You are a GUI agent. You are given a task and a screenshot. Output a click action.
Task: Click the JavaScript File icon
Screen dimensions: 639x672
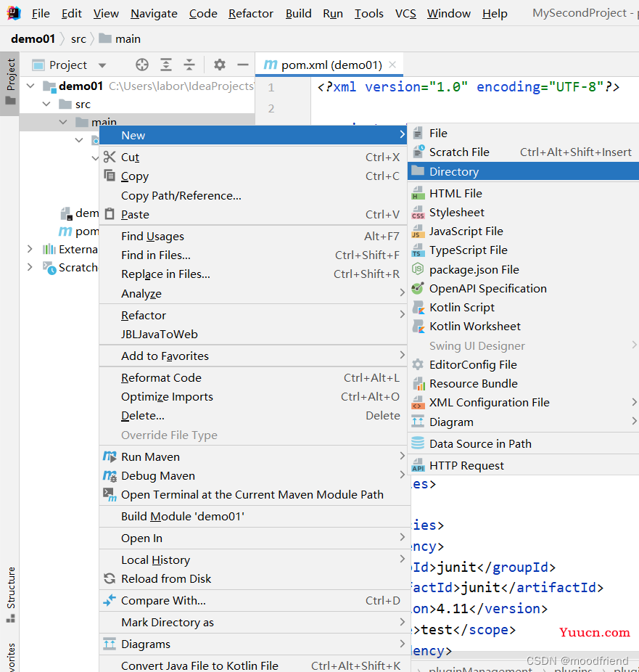pyautogui.click(x=418, y=231)
